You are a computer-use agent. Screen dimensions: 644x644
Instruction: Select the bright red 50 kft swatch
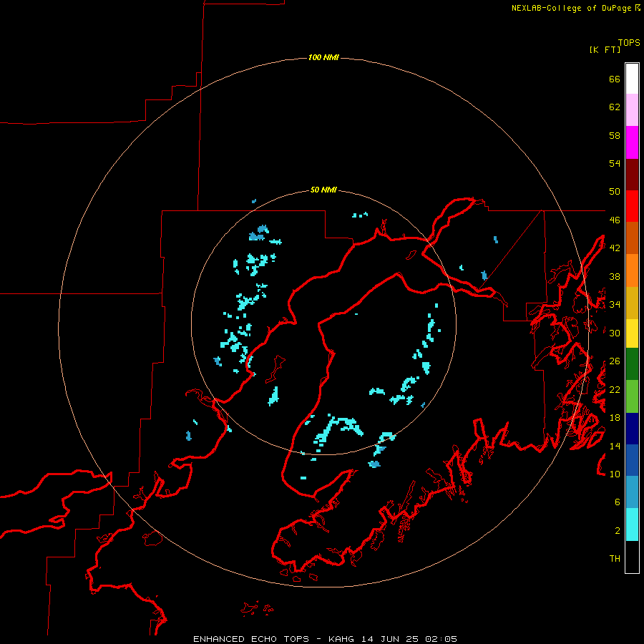tap(632, 206)
